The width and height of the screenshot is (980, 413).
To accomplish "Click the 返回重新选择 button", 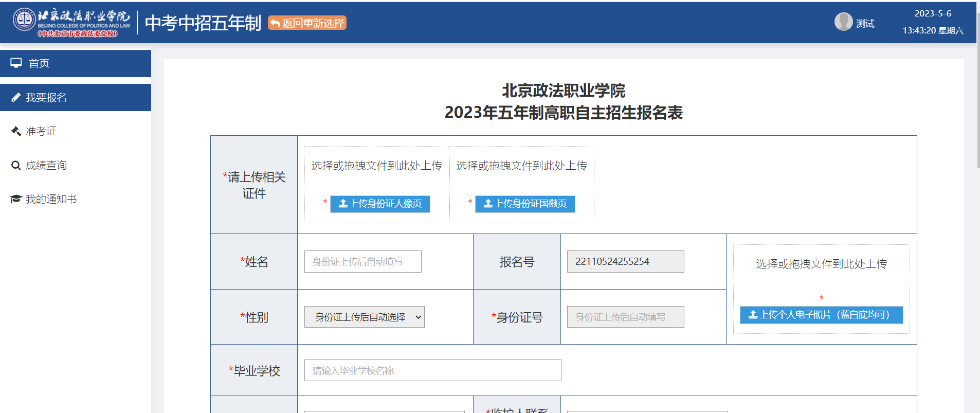I will coord(307,23).
